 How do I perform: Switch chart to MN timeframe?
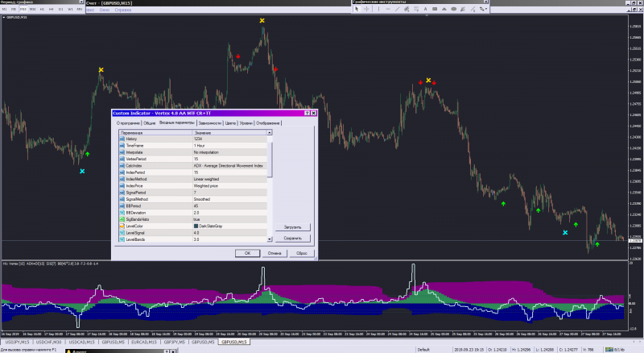click(80, 9)
